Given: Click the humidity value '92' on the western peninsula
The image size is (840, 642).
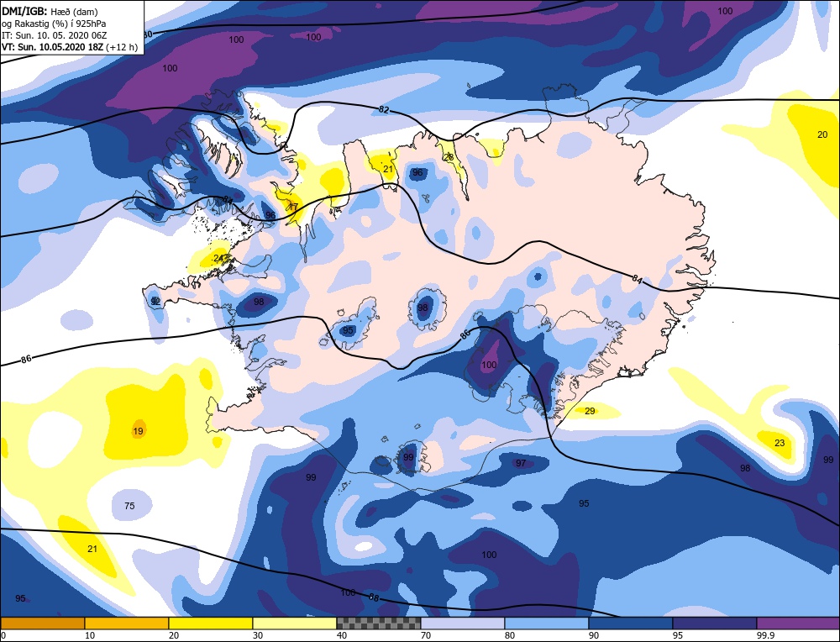Looking at the screenshot, I should [155, 302].
